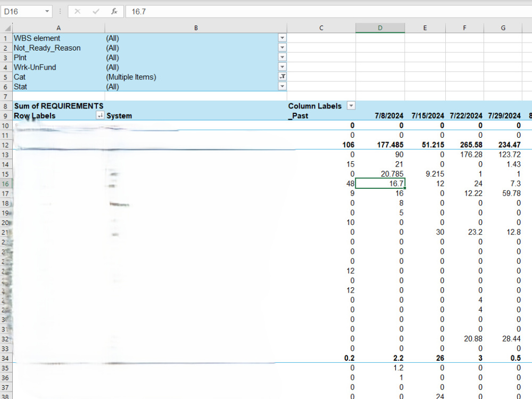The height and width of the screenshot is (399, 532).
Task: Click the Wrk-UnFund label cell
Action: [x=59, y=67]
